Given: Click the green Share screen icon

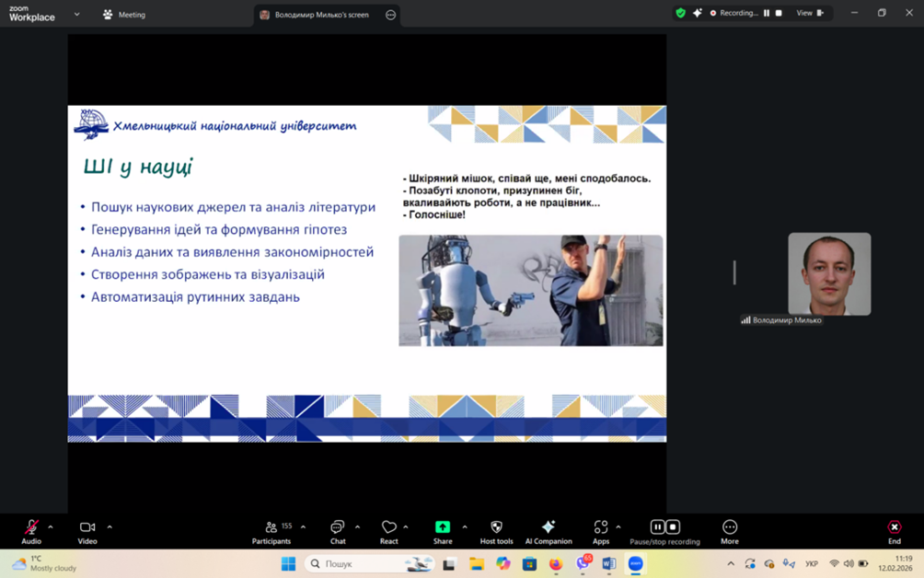Looking at the screenshot, I should [443, 527].
